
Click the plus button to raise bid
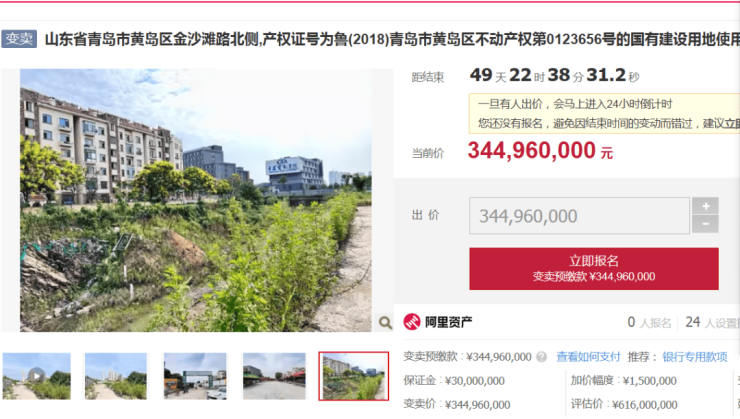click(x=706, y=206)
